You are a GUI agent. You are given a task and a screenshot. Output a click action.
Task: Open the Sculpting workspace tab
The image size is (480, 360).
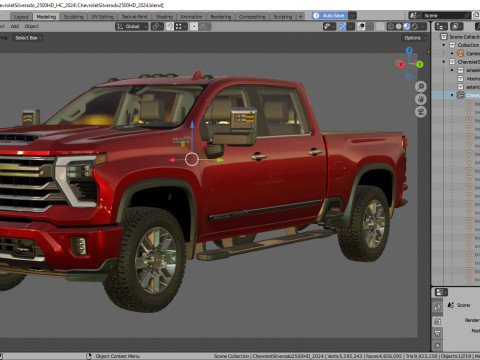tap(74, 16)
